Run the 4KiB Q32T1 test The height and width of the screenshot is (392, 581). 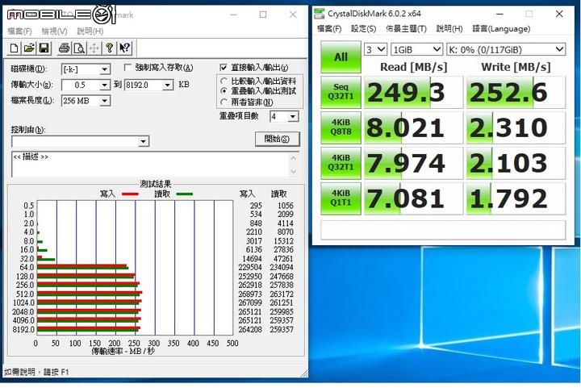click(x=341, y=163)
